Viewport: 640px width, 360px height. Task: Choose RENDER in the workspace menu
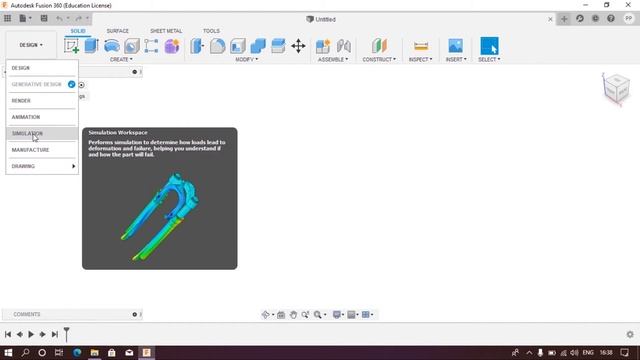pos(42,101)
